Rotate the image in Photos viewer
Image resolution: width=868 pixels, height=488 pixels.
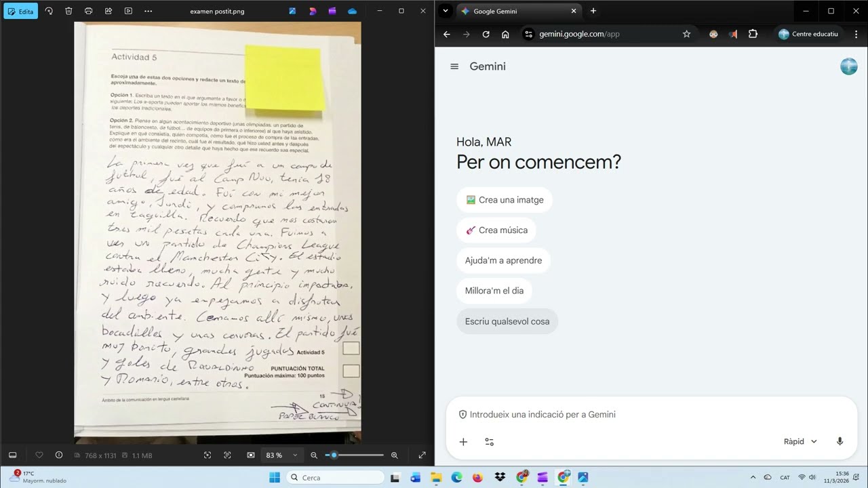(49, 12)
